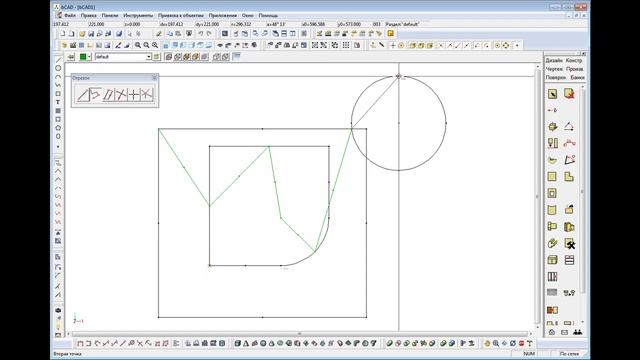Select the parallel line mode in Отрезок panel
Image resolution: width=640 pixels, height=360 pixels.
click(x=108, y=95)
